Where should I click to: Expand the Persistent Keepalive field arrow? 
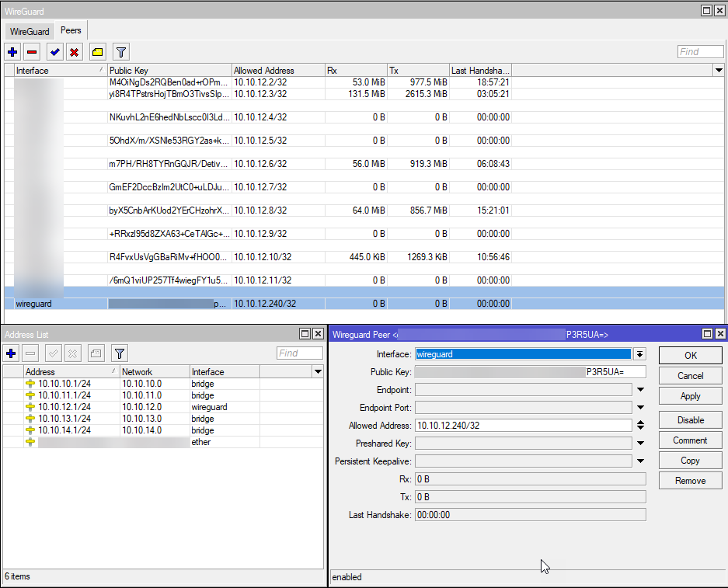click(x=640, y=461)
